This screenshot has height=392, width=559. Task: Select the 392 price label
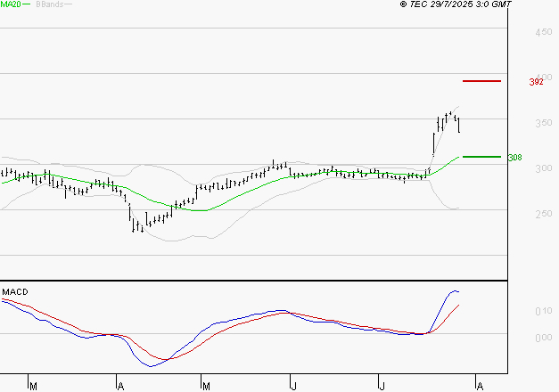tap(536, 82)
